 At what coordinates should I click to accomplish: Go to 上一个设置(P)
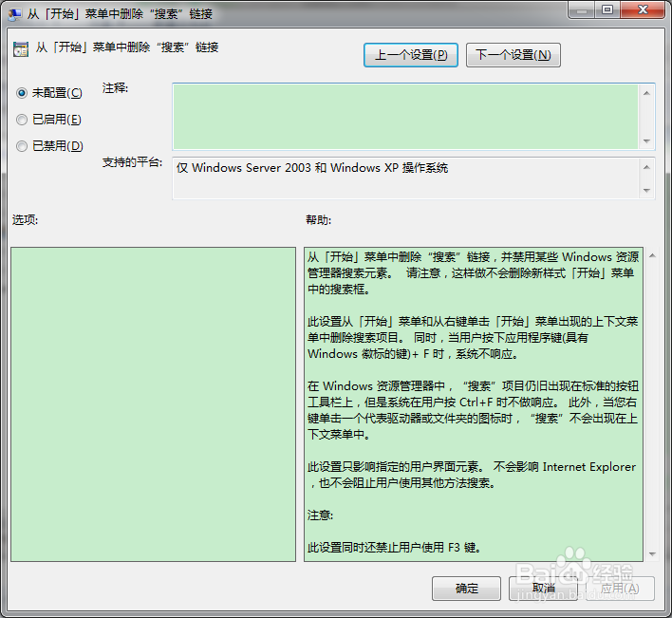click(411, 55)
